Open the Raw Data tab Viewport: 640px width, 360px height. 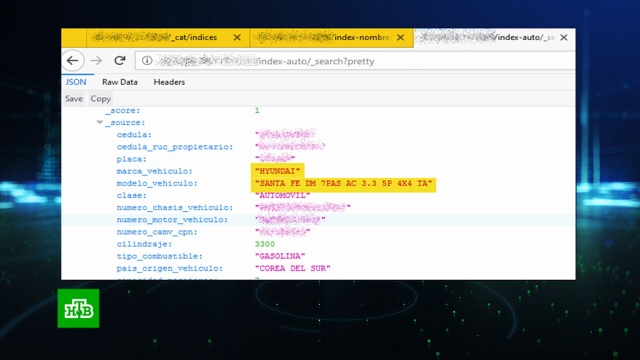120,82
